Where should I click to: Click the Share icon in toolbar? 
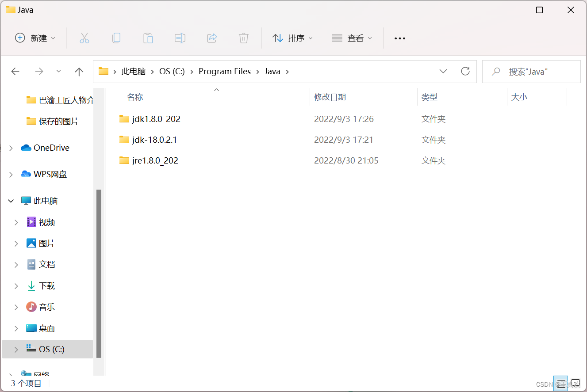coord(212,38)
